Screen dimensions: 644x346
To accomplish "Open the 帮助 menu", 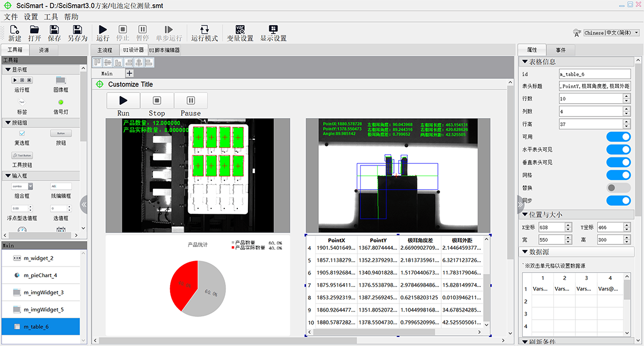I will 71,17.
